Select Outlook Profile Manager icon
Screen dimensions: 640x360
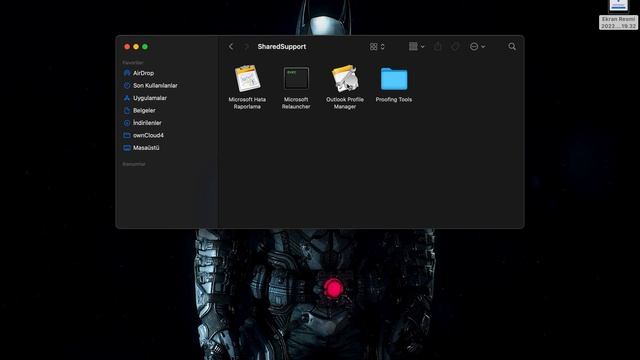(x=345, y=78)
